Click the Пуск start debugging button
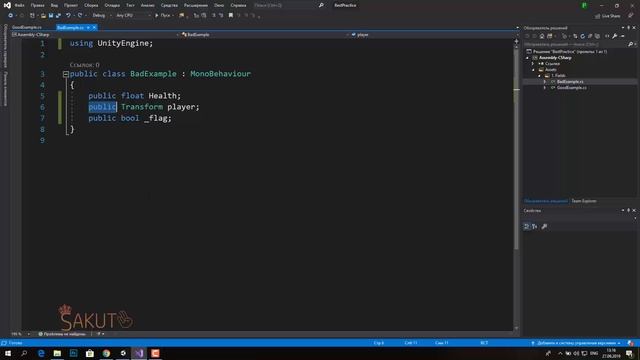The image size is (640, 360). click(x=163, y=16)
